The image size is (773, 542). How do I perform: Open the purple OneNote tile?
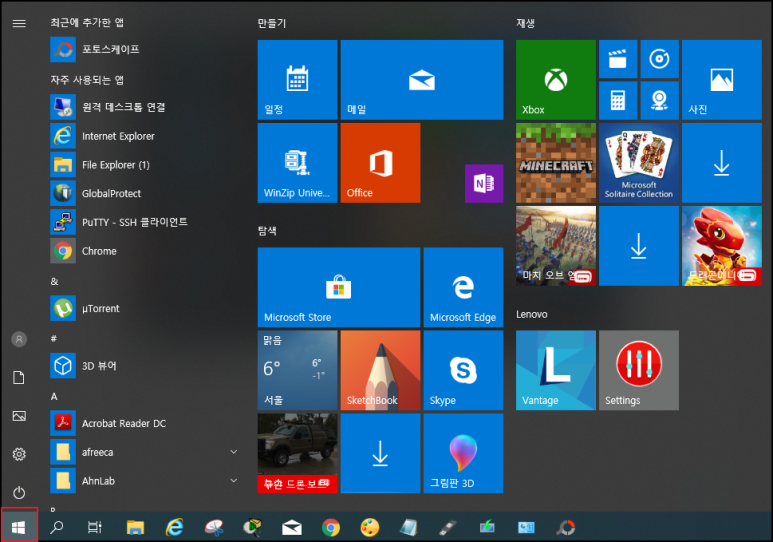tap(484, 183)
